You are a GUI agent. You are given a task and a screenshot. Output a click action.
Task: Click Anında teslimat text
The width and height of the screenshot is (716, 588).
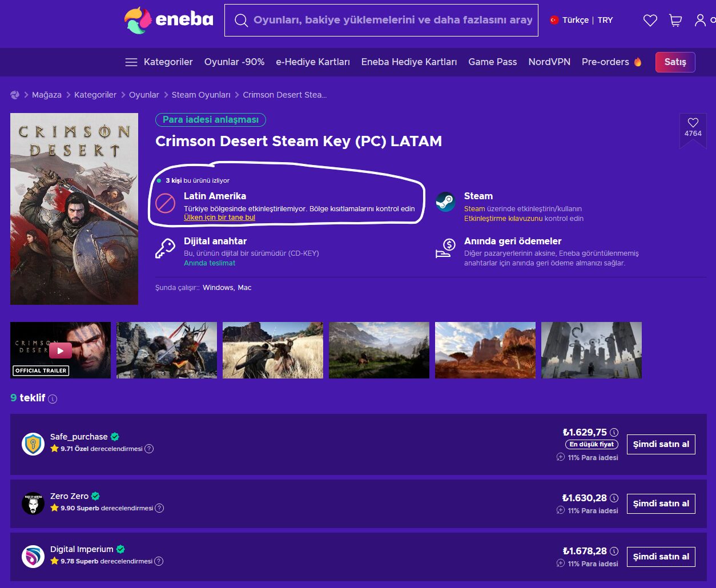tap(210, 263)
